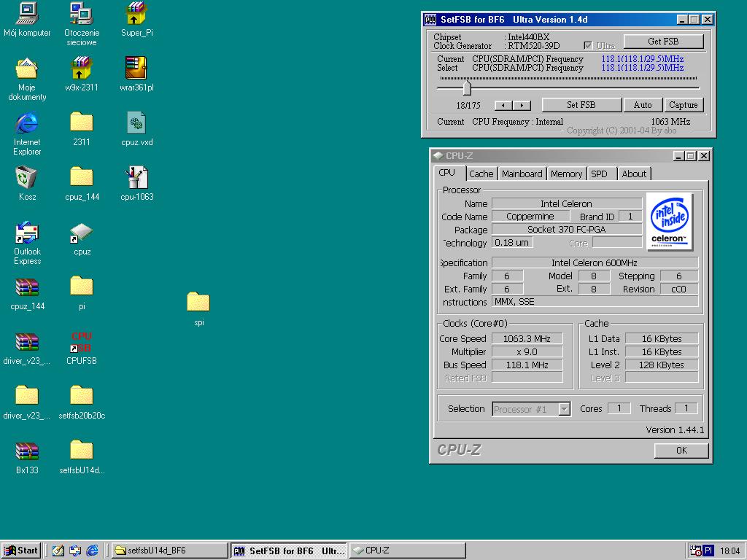Click the Pl keyboard language tray indicator
The image size is (747, 560).
click(x=708, y=551)
